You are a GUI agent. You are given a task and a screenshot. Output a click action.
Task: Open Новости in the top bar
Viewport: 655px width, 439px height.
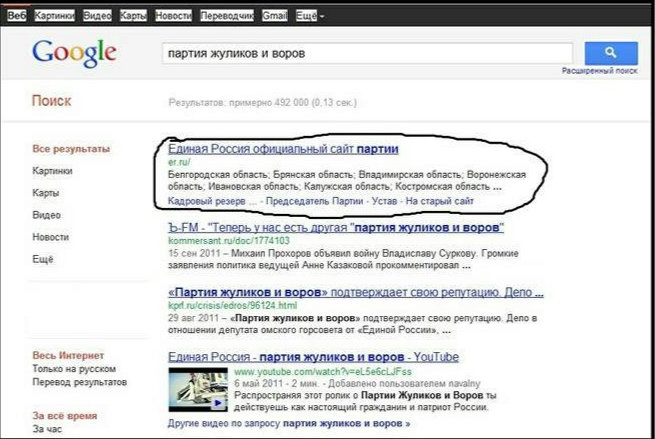click(173, 16)
